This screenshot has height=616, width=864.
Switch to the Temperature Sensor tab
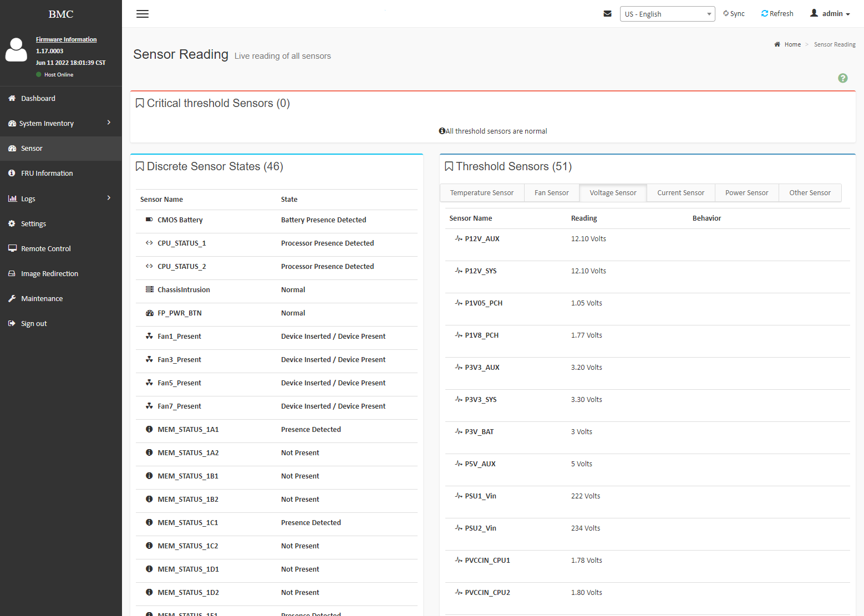481,193
